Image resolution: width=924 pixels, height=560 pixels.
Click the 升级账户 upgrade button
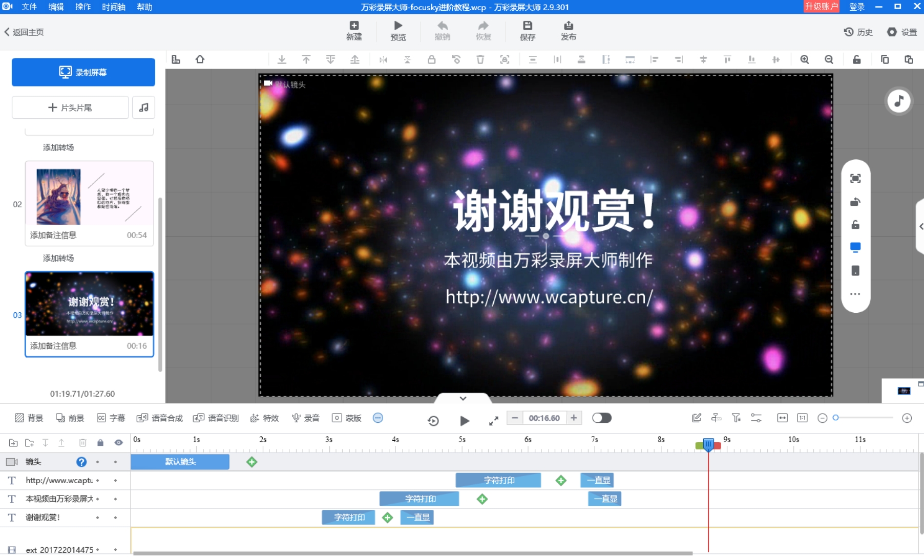point(821,6)
